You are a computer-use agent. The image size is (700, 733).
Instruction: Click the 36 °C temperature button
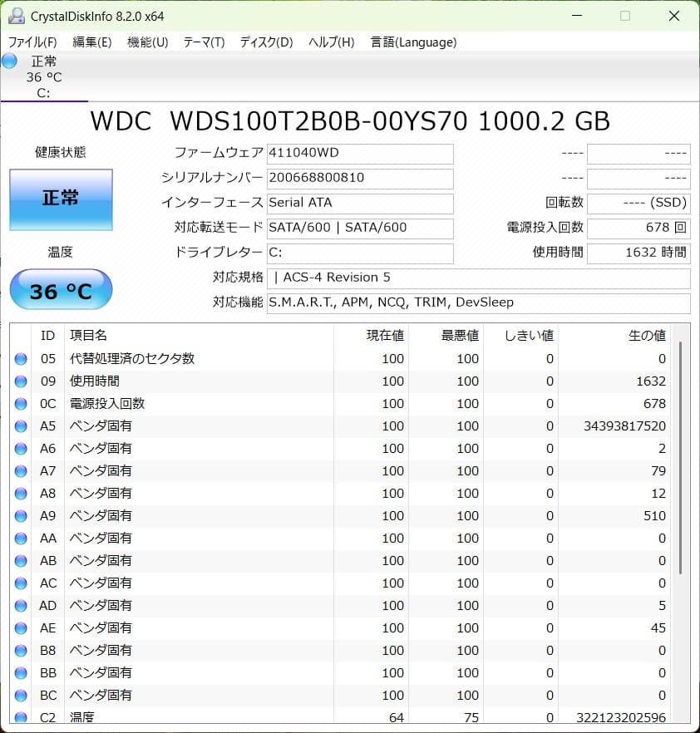(x=61, y=289)
